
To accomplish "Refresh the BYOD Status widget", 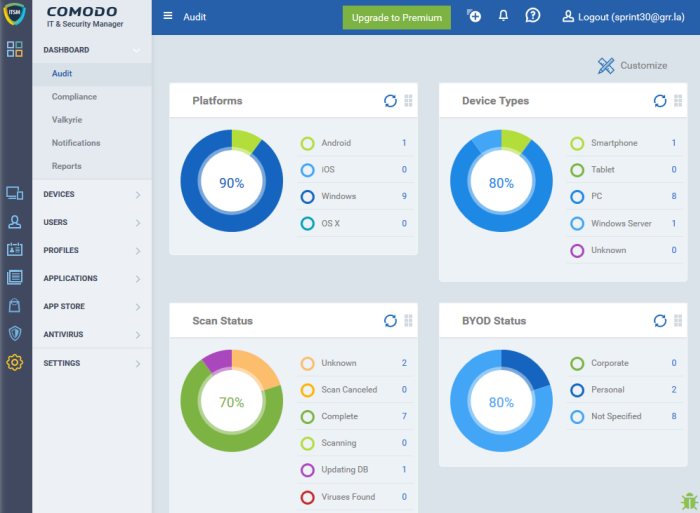I will click(660, 321).
